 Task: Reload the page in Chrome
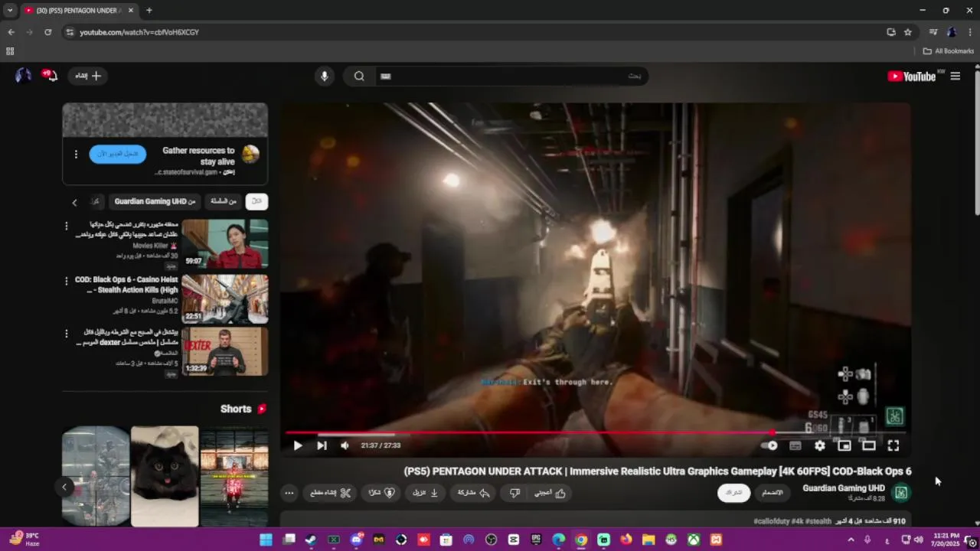pos(47,32)
